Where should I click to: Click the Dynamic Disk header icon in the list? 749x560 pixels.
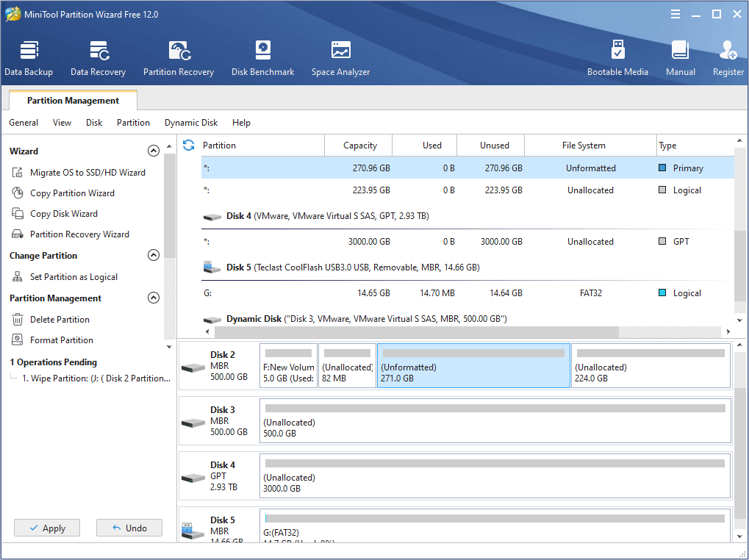(212, 320)
